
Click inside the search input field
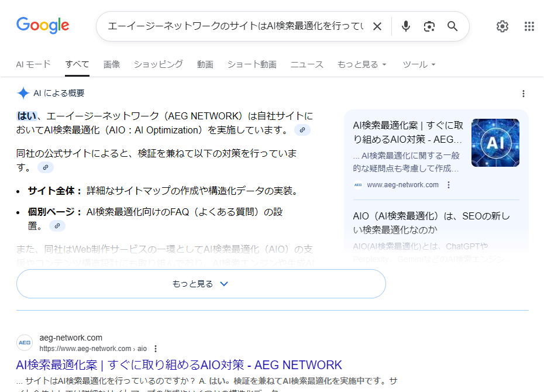pyautogui.click(x=234, y=26)
